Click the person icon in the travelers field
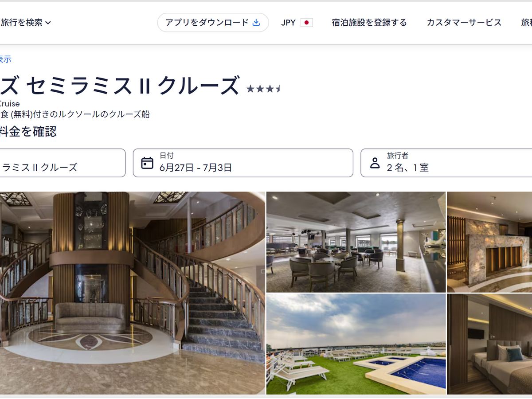This screenshot has height=399, width=532. (x=375, y=163)
